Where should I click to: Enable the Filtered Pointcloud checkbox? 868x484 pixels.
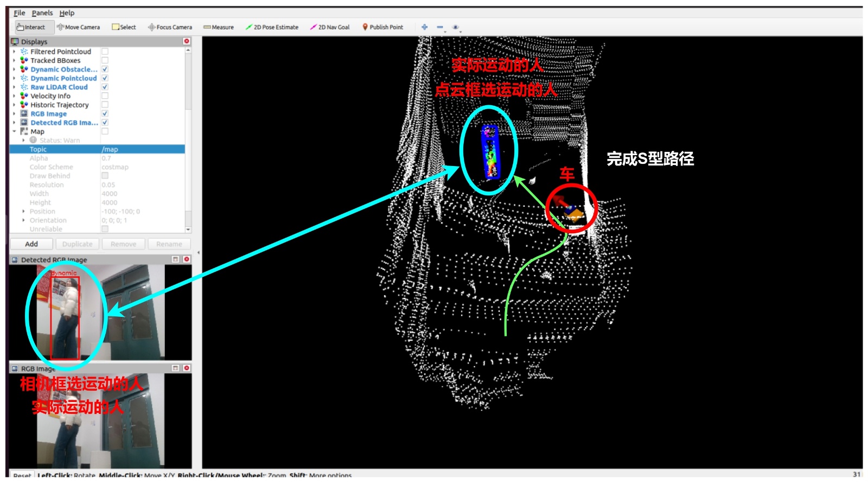click(105, 52)
